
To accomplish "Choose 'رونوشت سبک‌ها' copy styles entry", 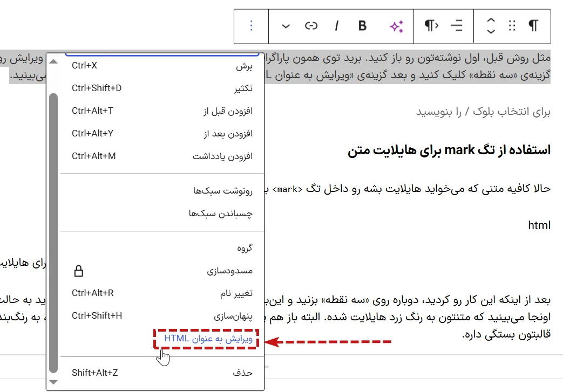I will [x=162, y=190].
